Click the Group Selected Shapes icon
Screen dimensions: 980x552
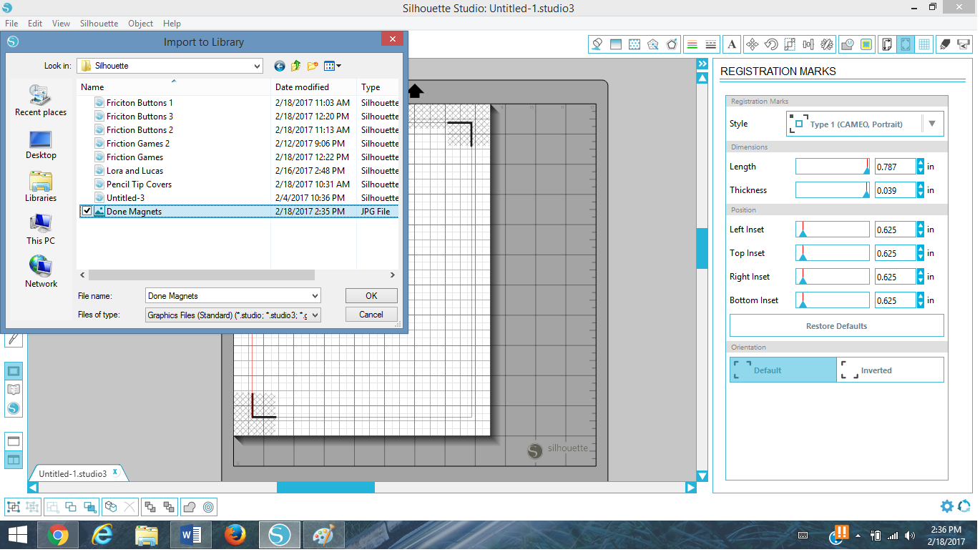pos(13,507)
